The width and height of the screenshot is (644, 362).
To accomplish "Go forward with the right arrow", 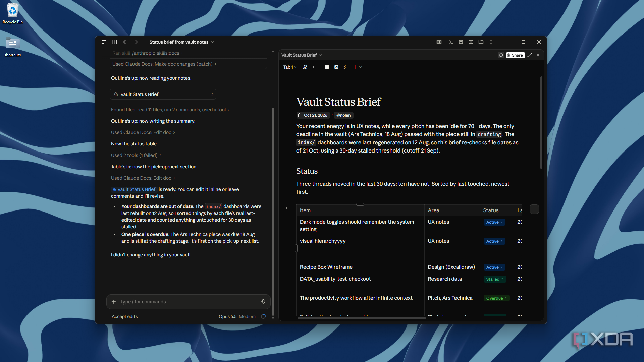I will pyautogui.click(x=136, y=42).
